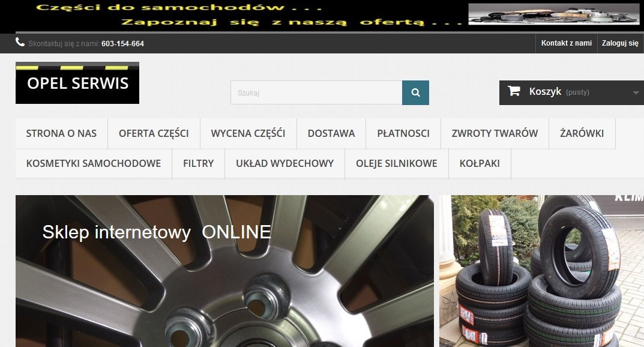Open KOSMETYKI SAMOCHODOWE category

click(x=94, y=163)
